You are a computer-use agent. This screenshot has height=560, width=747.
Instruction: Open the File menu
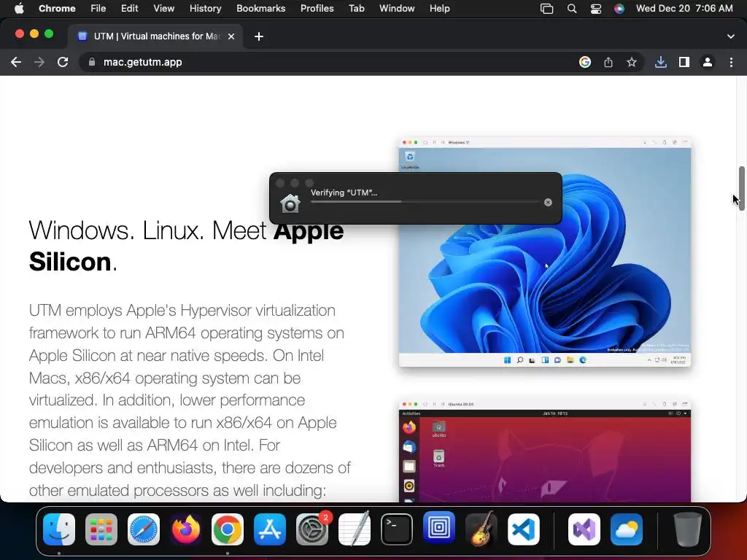coord(98,9)
